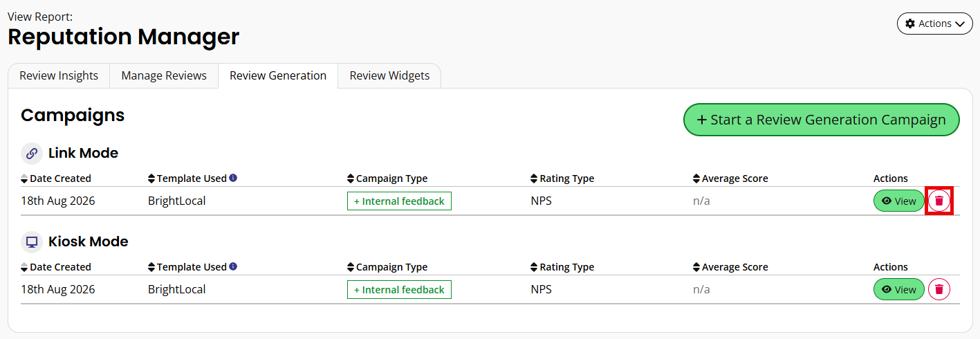View the Kiosk Mode campaign
The width and height of the screenshot is (980, 339).
tap(899, 290)
